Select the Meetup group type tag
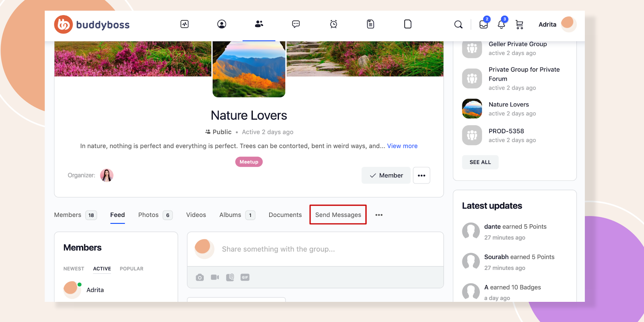The width and height of the screenshot is (644, 322). click(x=249, y=162)
